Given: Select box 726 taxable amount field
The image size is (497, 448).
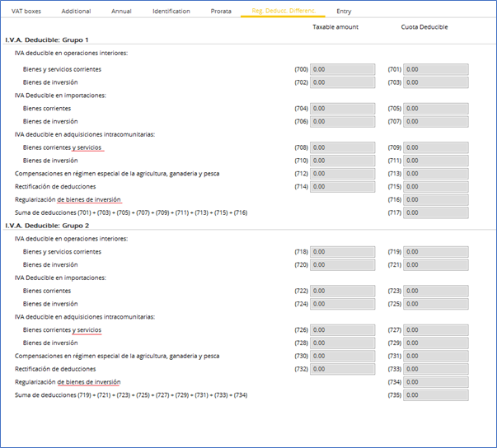Looking at the screenshot, I should pos(342,330).
